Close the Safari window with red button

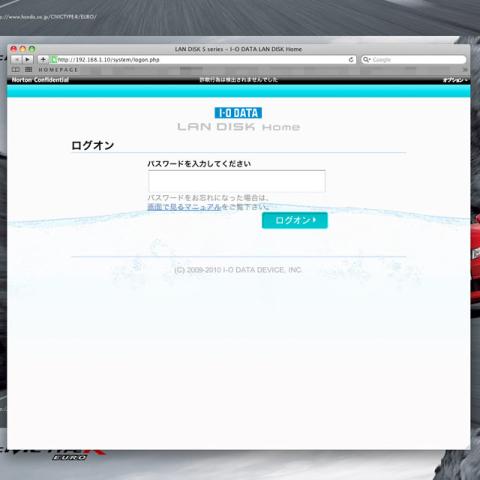(x=14, y=49)
